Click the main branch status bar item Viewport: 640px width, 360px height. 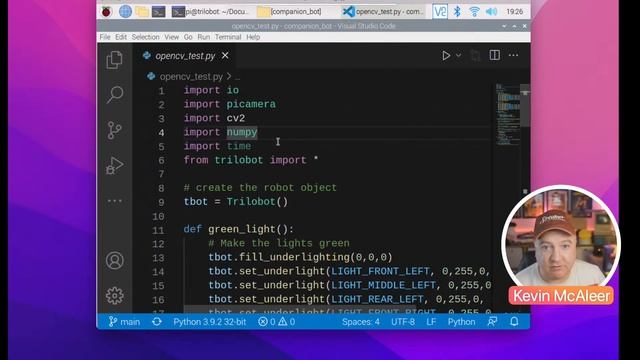click(124, 322)
